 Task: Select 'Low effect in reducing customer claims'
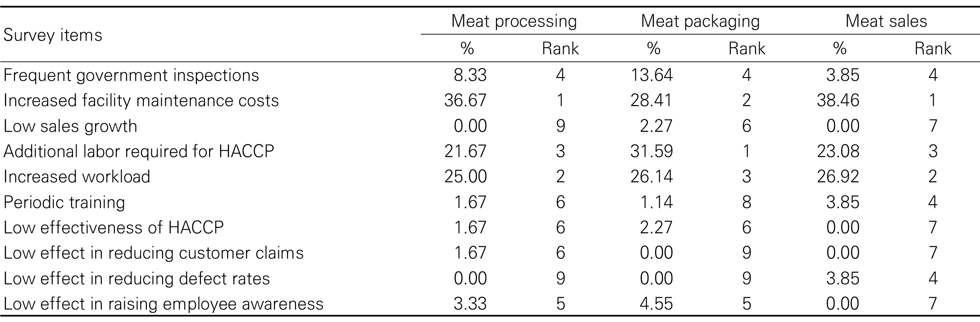click(153, 253)
